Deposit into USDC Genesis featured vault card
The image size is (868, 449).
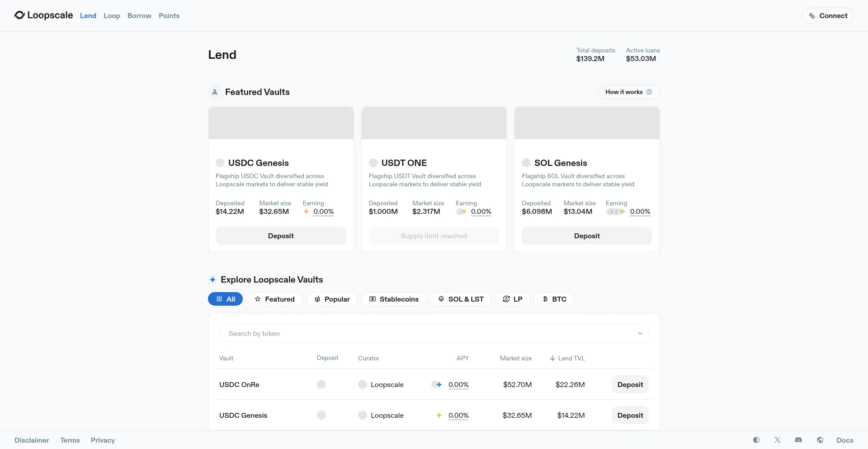click(281, 236)
